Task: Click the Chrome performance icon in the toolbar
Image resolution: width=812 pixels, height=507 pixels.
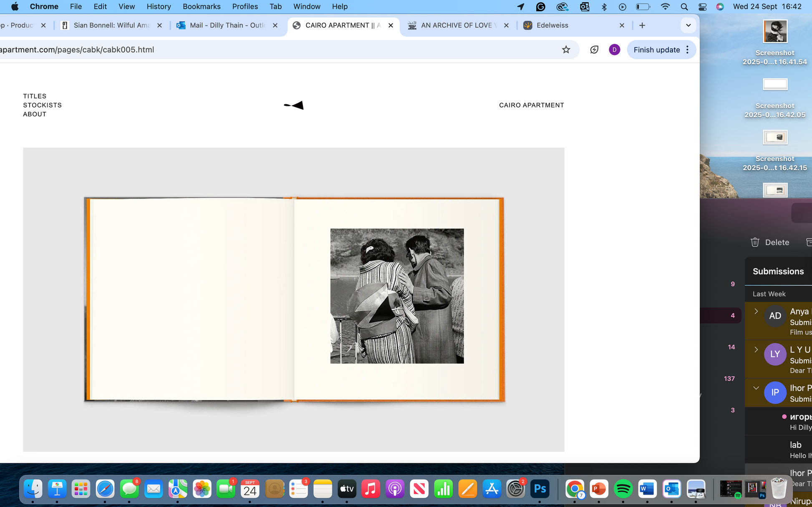Action: pos(594,50)
